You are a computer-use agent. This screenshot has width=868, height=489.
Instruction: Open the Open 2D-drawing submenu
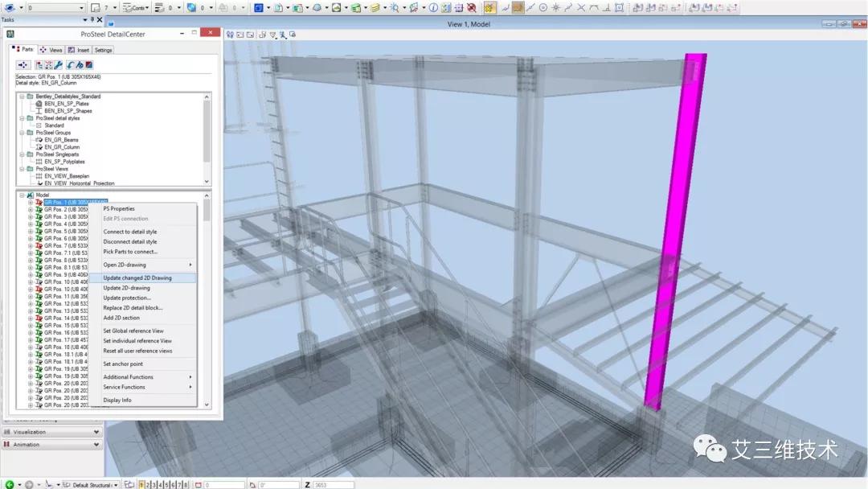coord(141,265)
